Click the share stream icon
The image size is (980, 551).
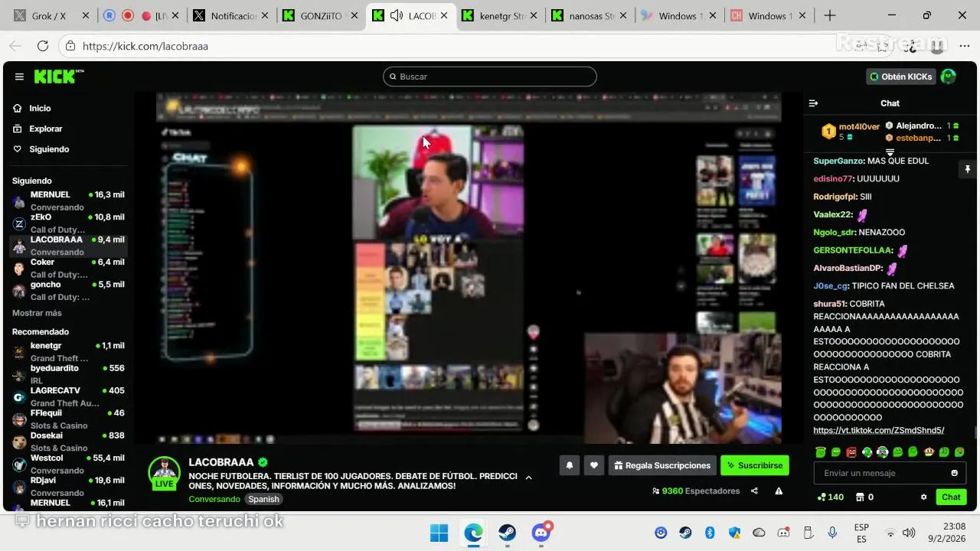(754, 491)
